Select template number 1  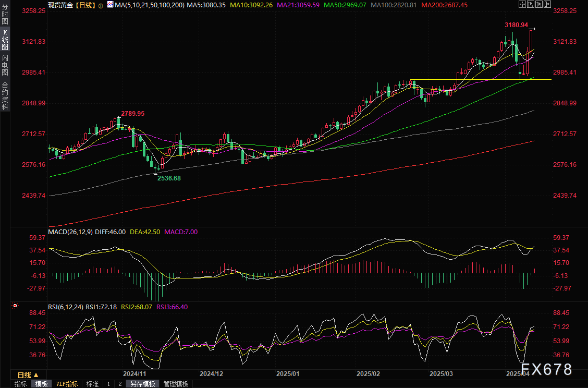(108, 384)
